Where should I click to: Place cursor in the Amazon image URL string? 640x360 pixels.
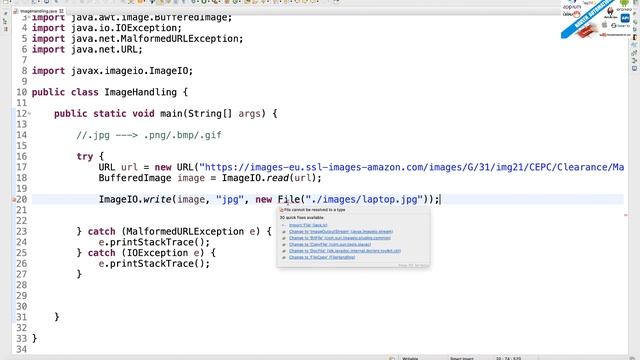[x=411, y=167]
